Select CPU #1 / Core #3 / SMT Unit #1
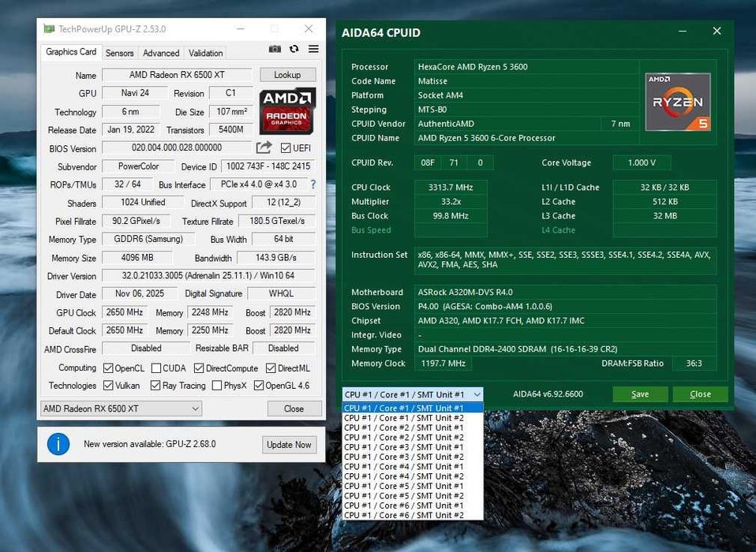Image resolution: width=756 pixels, height=552 pixels. [413, 447]
